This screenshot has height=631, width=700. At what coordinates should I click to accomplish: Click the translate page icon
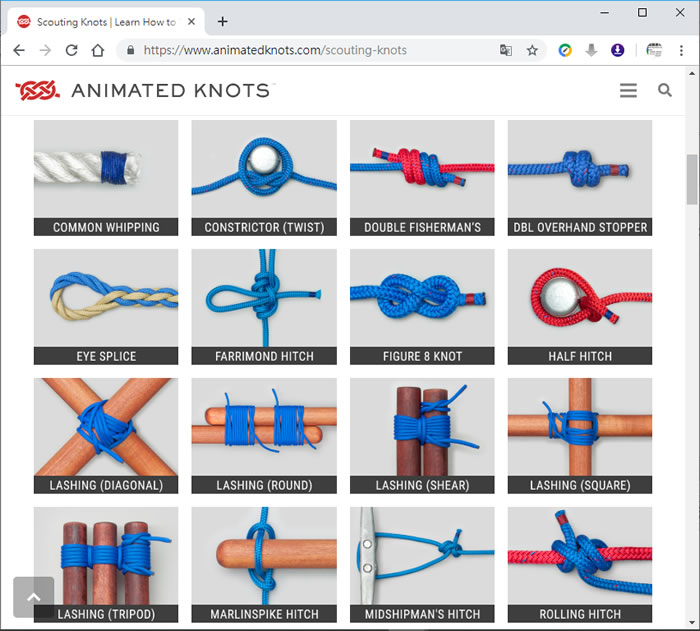pos(506,50)
